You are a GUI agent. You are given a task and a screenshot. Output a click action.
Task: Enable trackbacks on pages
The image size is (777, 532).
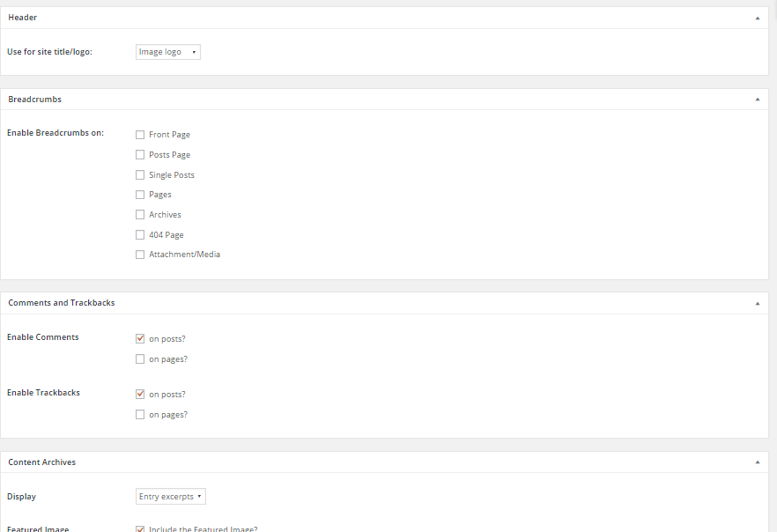click(140, 415)
